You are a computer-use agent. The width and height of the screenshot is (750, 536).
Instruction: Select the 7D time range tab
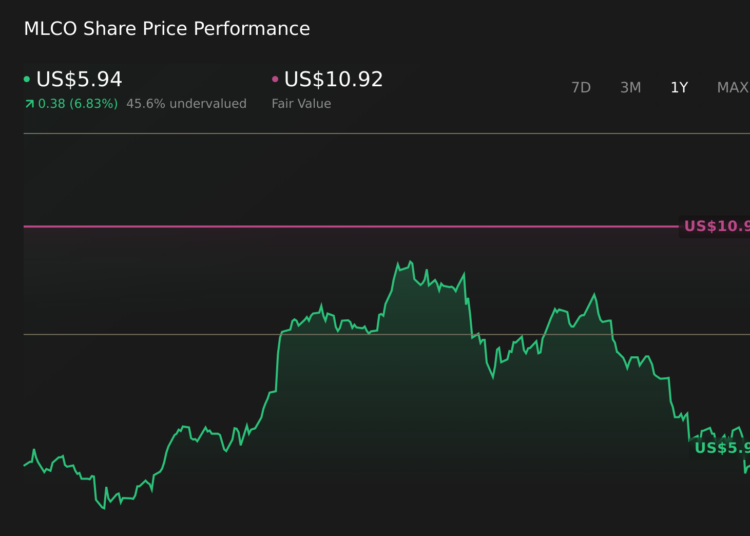click(x=581, y=88)
